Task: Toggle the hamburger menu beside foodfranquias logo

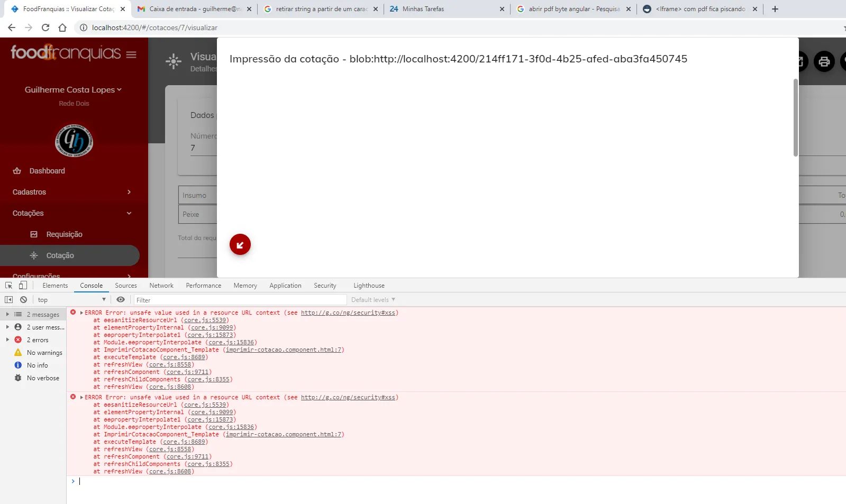Action: [x=131, y=54]
